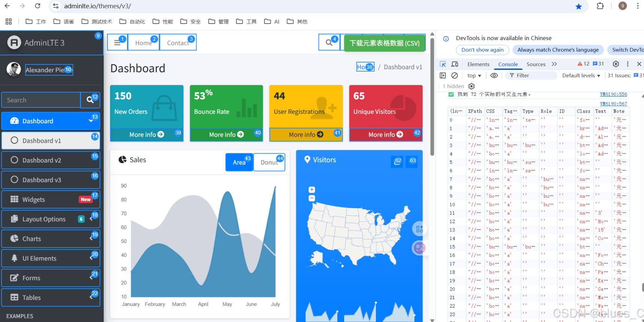Go back to the previous page

click(7, 6)
